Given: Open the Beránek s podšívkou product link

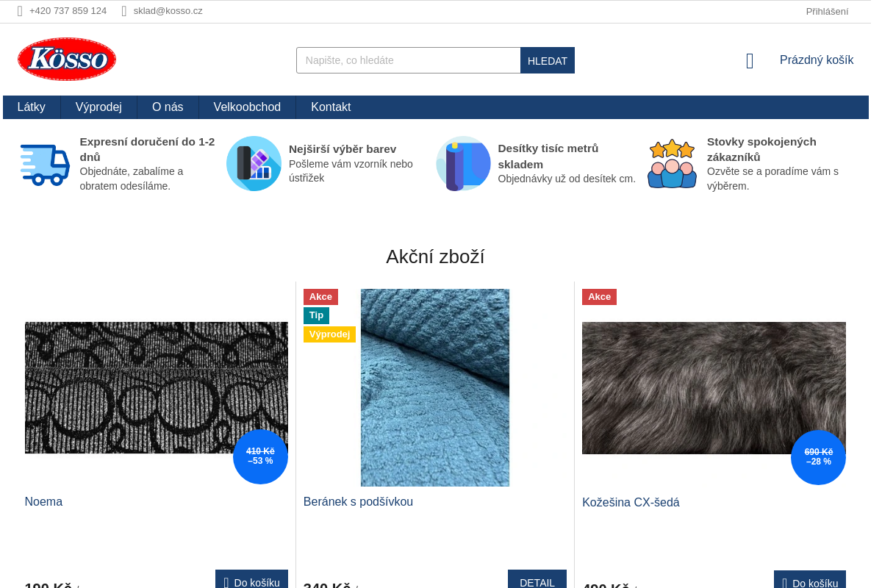Looking at the screenshot, I should pos(358,502).
